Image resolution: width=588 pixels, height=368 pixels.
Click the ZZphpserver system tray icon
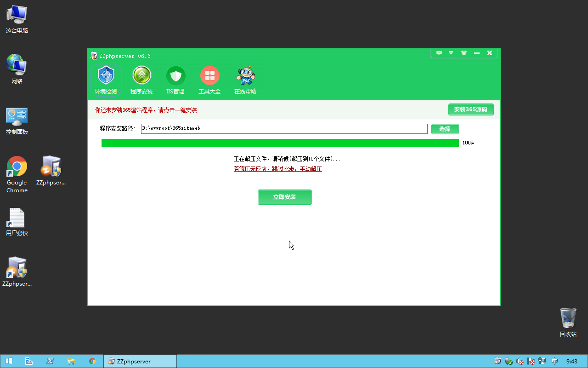pos(498,361)
